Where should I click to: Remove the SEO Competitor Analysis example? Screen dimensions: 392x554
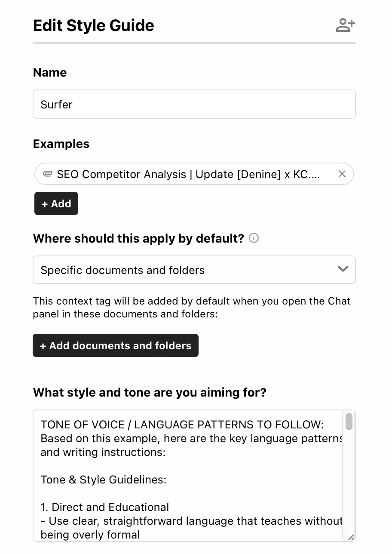point(342,174)
